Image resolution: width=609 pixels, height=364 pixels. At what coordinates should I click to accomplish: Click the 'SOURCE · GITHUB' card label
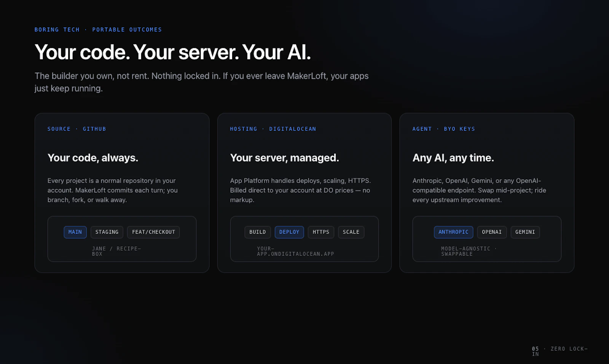(77, 129)
